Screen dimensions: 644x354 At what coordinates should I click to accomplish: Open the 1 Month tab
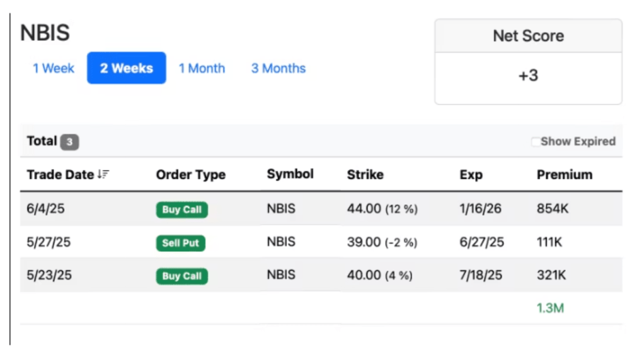click(202, 68)
